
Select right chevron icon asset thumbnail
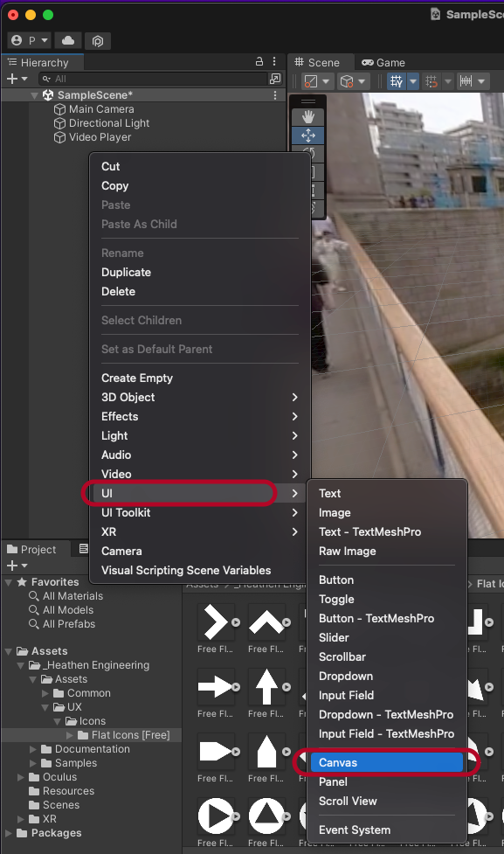216,622
